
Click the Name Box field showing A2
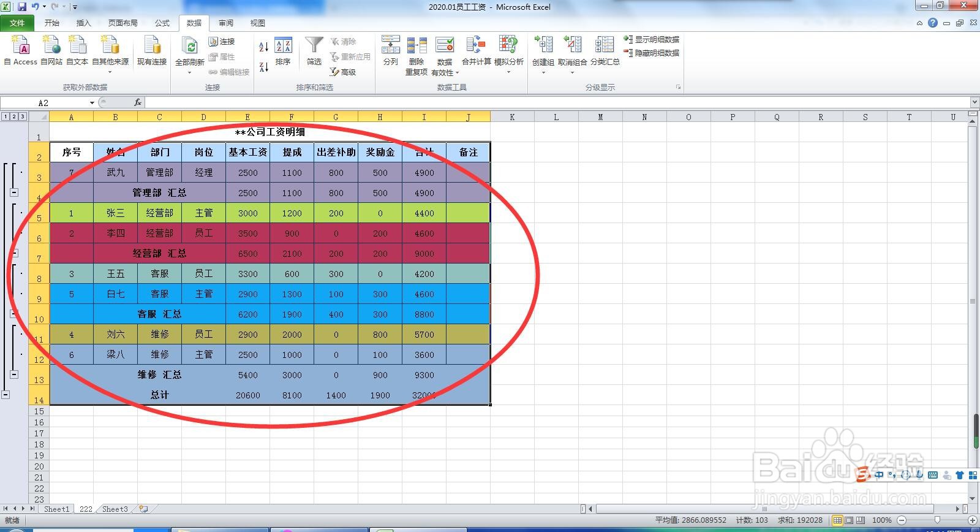[43, 102]
